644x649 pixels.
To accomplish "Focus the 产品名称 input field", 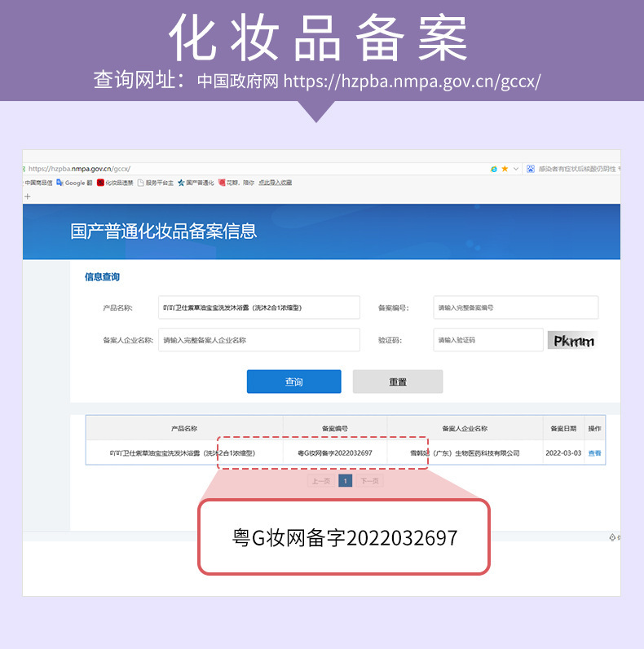I will [259, 307].
